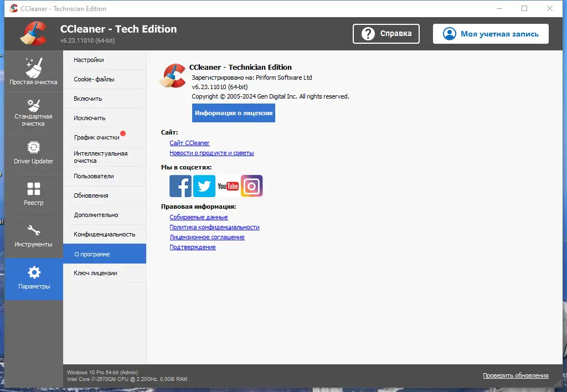
Task: Open CCleaner's Facebook page icon
Action: pyautogui.click(x=180, y=186)
